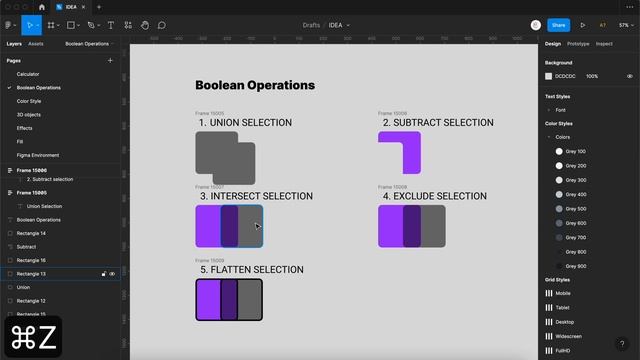This screenshot has height=360, width=640.
Task: Select the Union Selection text layer
Action: 44,207
